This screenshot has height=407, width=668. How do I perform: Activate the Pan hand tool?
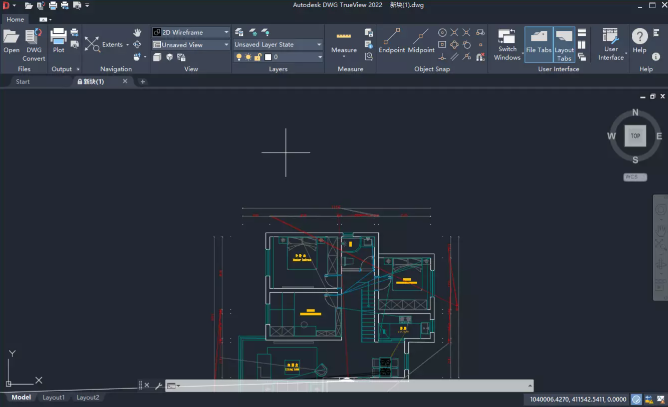(137, 32)
